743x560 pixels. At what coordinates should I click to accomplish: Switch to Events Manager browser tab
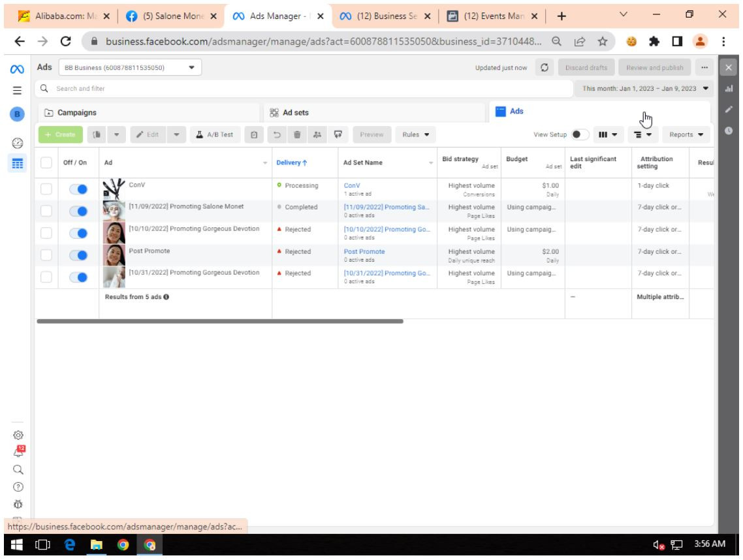point(492,16)
